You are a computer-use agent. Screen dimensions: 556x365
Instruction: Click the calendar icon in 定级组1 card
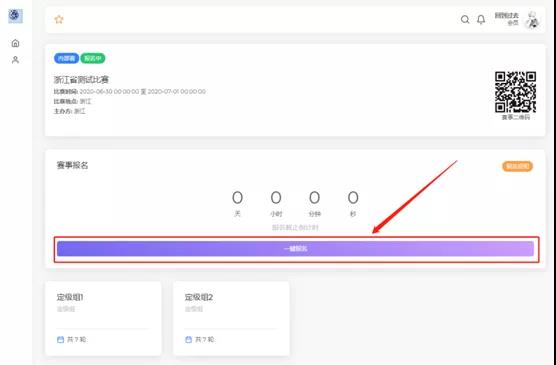click(60, 339)
